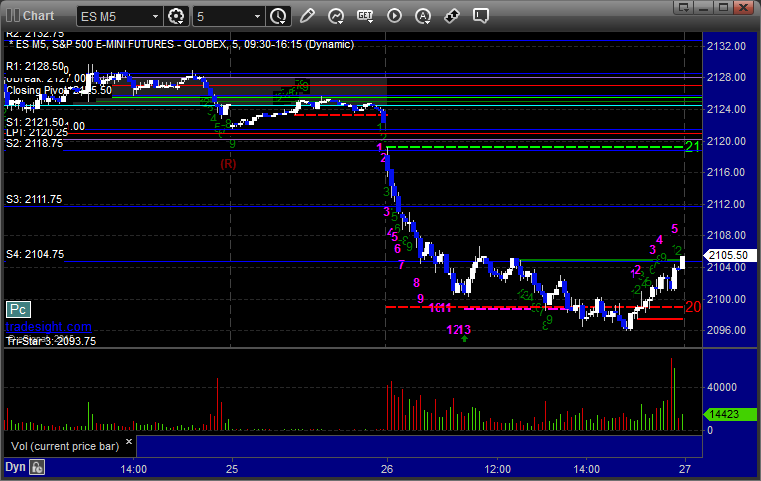Open the circled A icon menu
761x481 pixels.
click(423, 16)
